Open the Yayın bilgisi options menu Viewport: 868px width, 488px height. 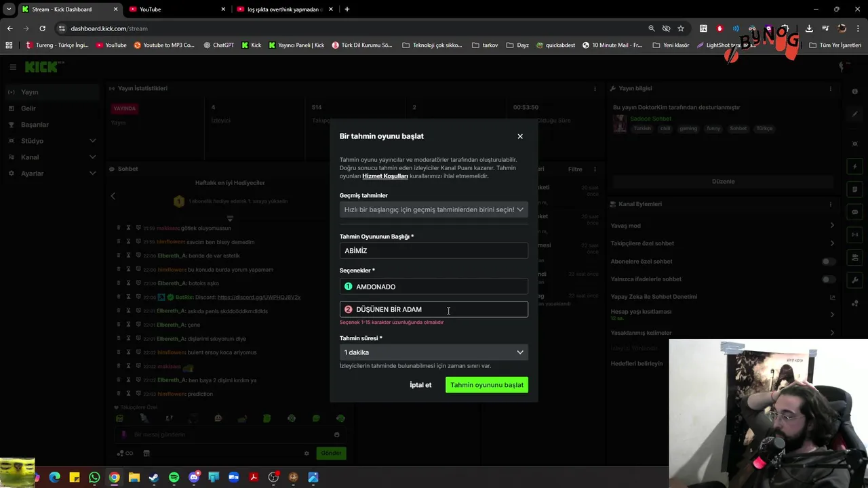[830, 89]
